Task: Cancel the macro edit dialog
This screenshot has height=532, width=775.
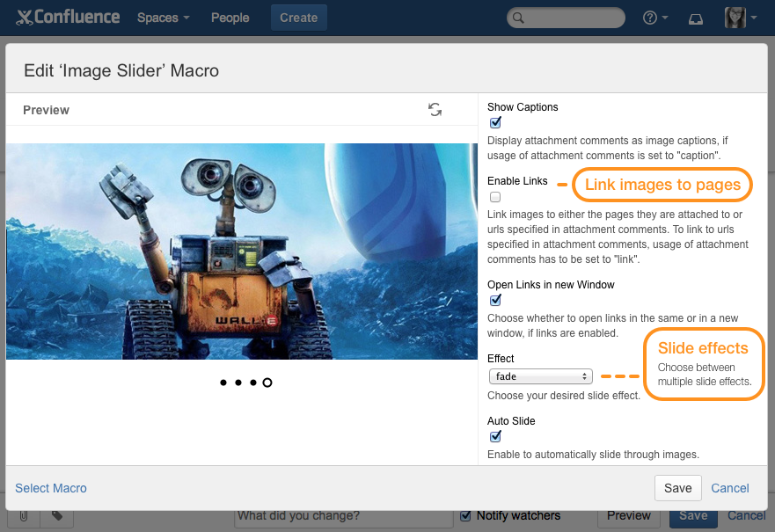Action: coord(730,488)
